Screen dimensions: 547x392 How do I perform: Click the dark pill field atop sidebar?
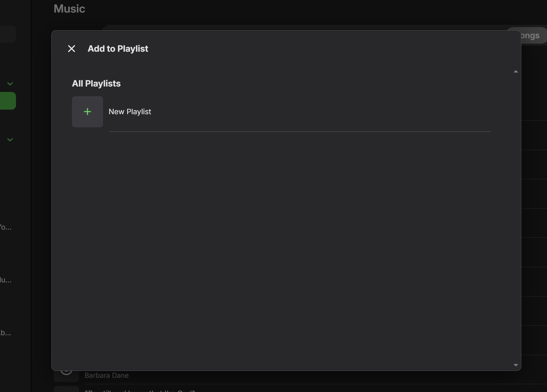(x=7, y=34)
